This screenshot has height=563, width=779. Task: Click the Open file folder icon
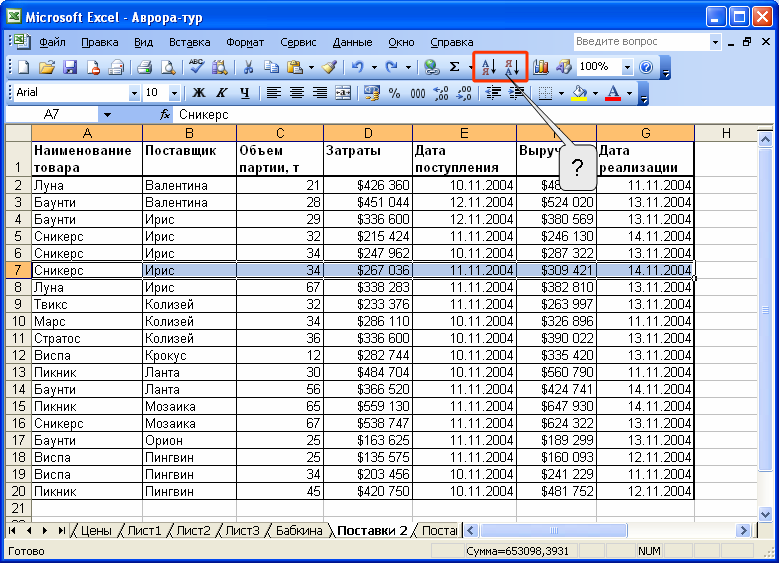[46, 67]
